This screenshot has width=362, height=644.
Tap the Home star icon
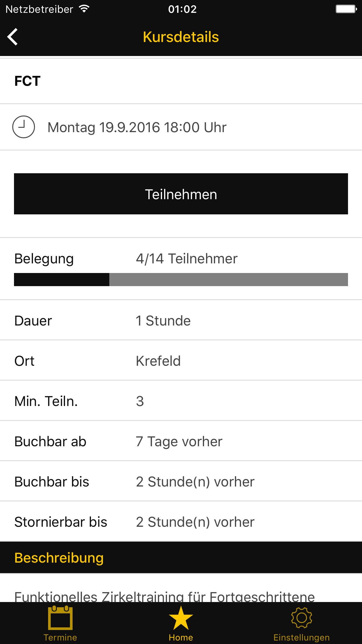181,618
